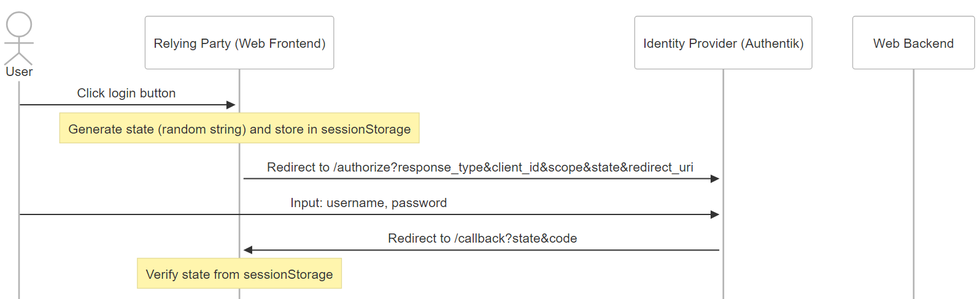Click the 'Input: username, password' message label

[369, 203]
